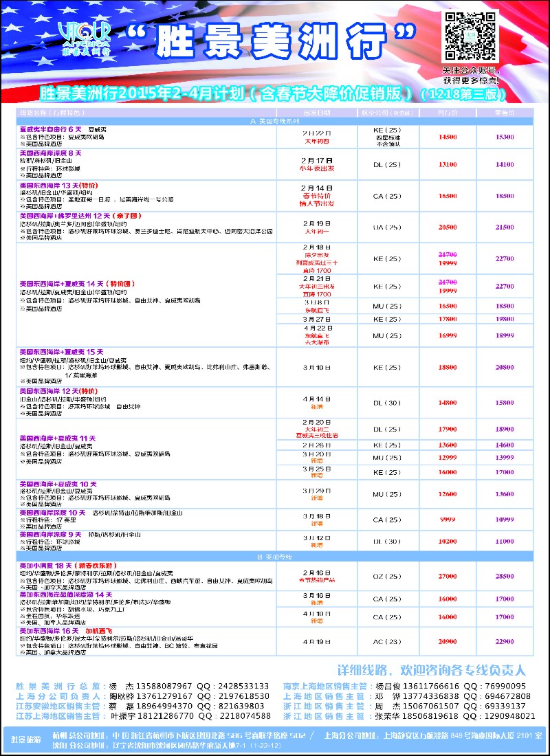
Task: Select the "关注公众账号" caption under the QR code
Action: point(470,69)
